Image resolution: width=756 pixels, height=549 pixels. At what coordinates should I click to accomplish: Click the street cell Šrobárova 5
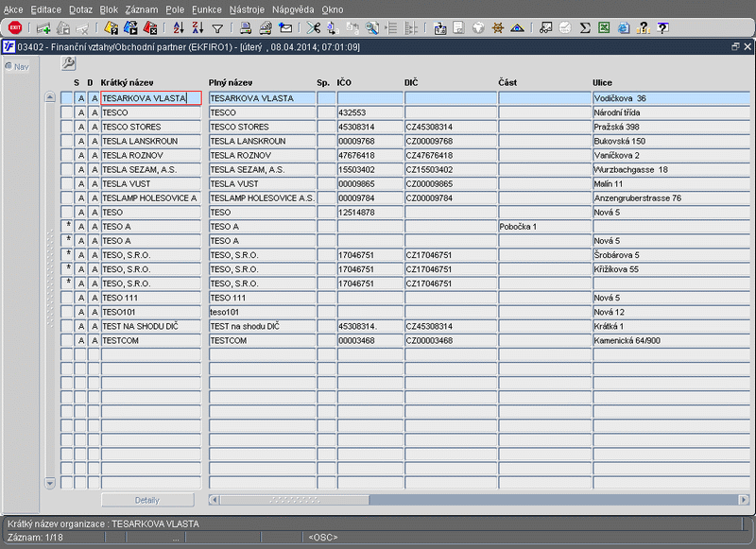coord(671,255)
